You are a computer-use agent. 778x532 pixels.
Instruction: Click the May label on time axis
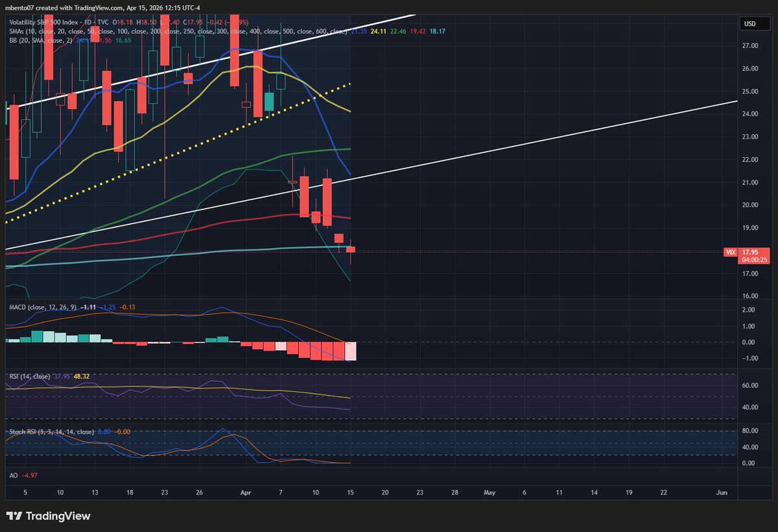tap(490, 492)
